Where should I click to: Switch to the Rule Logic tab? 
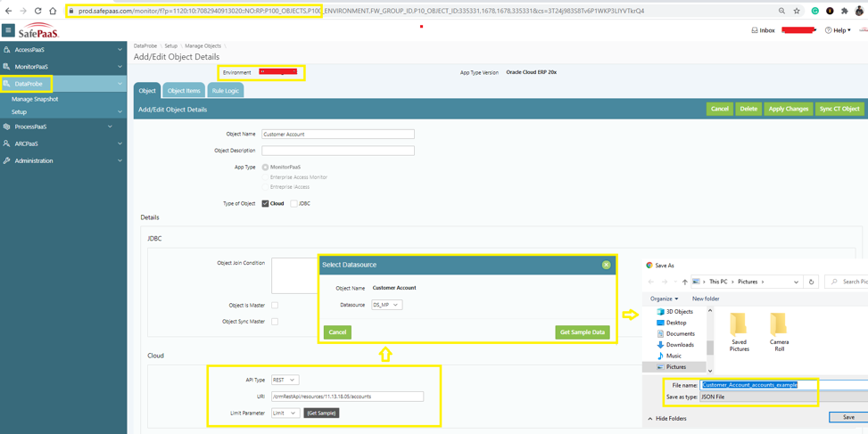coord(226,91)
